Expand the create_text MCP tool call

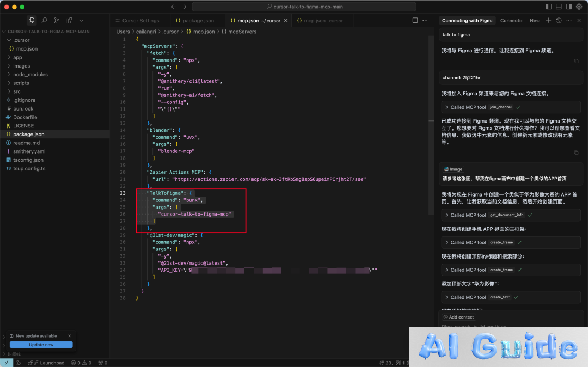pyautogui.click(x=511, y=297)
